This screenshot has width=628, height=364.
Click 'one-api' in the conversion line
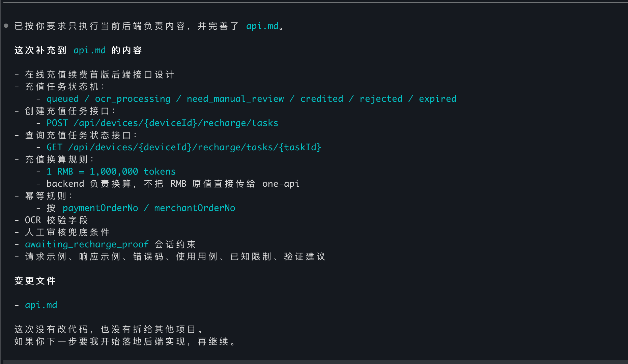tap(281, 184)
